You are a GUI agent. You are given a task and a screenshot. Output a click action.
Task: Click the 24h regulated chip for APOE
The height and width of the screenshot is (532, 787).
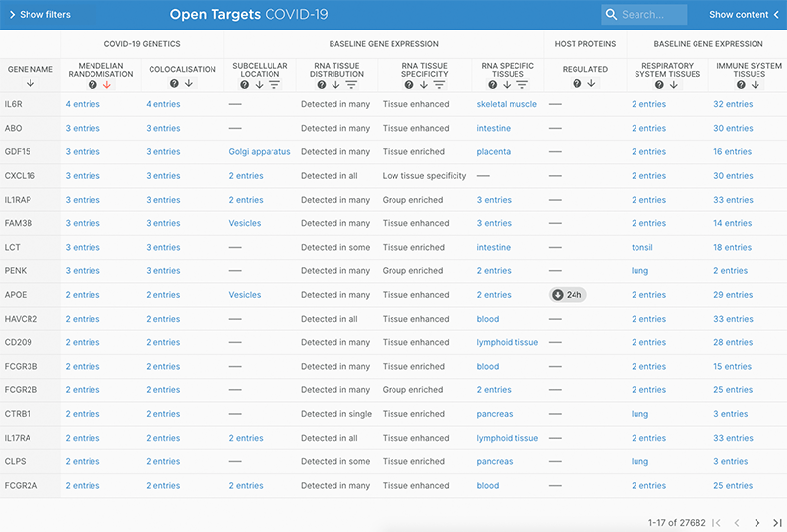point(568,295)
